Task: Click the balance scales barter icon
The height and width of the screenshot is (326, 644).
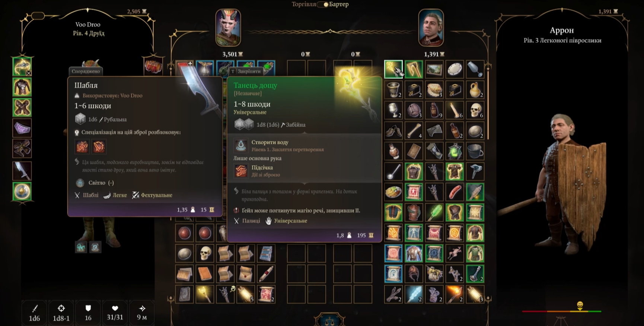Action: (329, 320)
